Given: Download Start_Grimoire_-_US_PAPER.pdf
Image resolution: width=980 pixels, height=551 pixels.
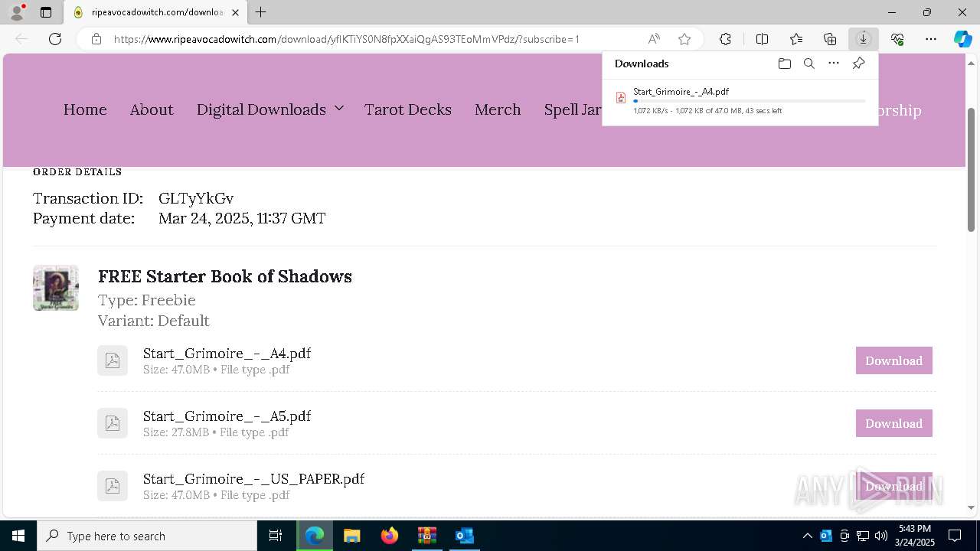Looking at the screenshot, I should point(894,486).
